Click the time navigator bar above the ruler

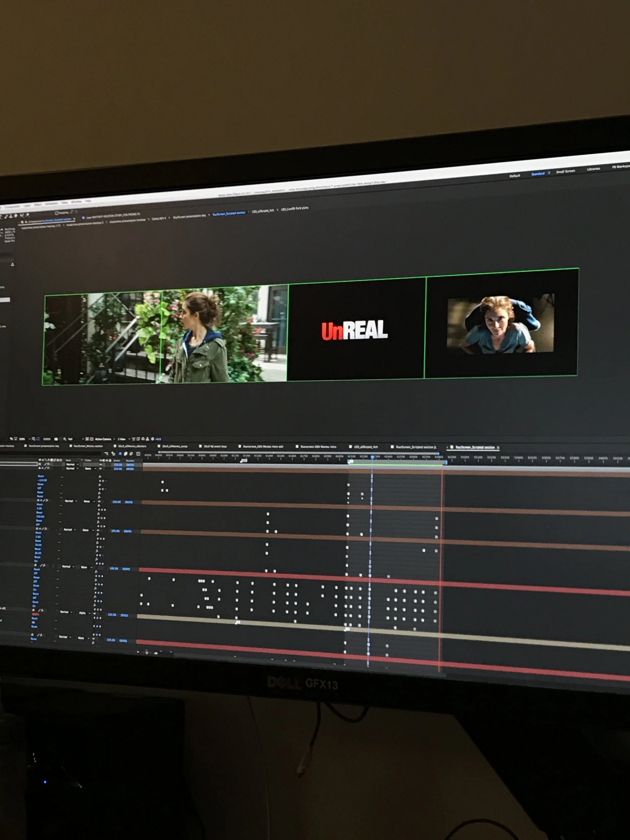point(299,453)
